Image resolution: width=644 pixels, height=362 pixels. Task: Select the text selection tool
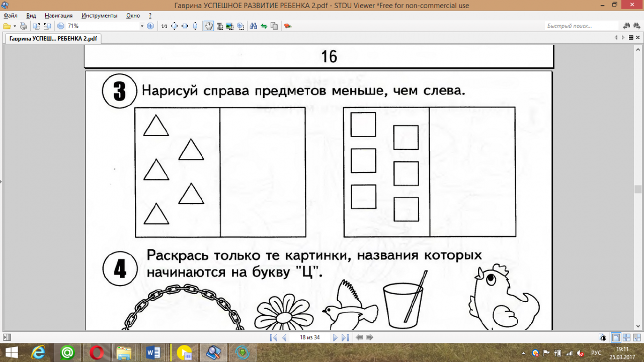click(x=220, y=26)
